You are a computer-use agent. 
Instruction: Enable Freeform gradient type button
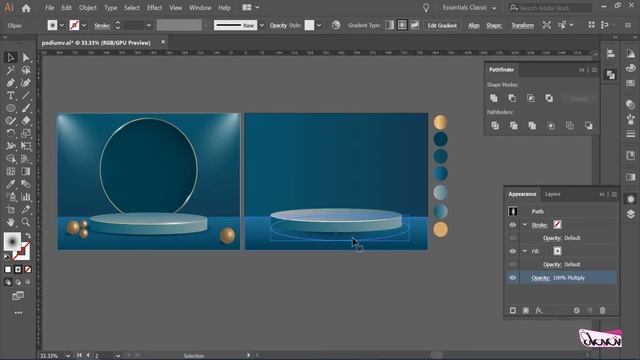(415, 25)
